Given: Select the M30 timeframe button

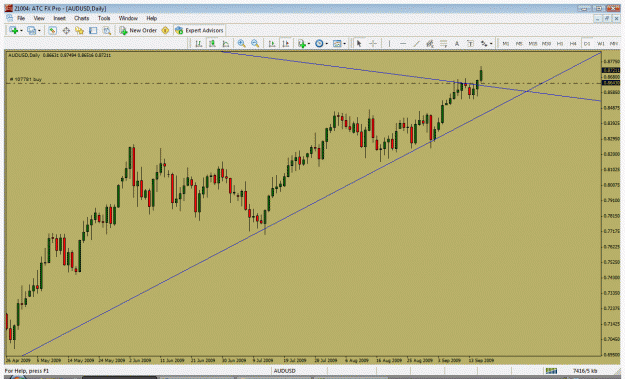Looking at the screenshot, I should (x=546, y=43).
